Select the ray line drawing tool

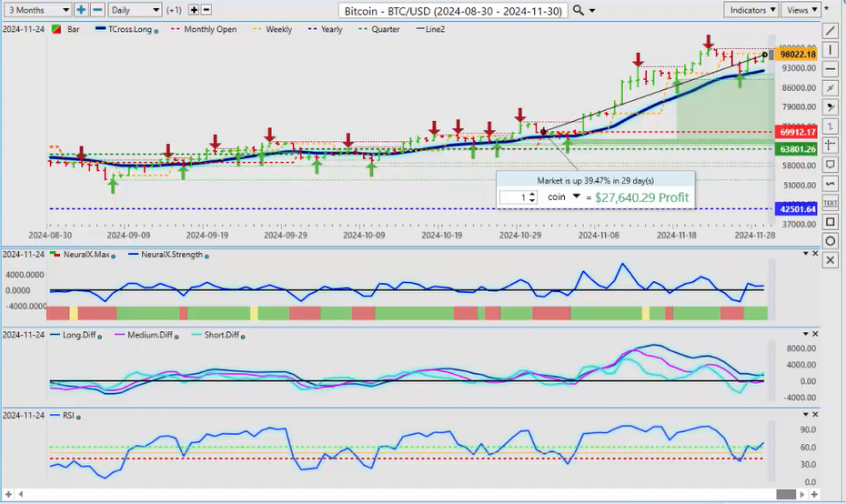coord(831,88)
